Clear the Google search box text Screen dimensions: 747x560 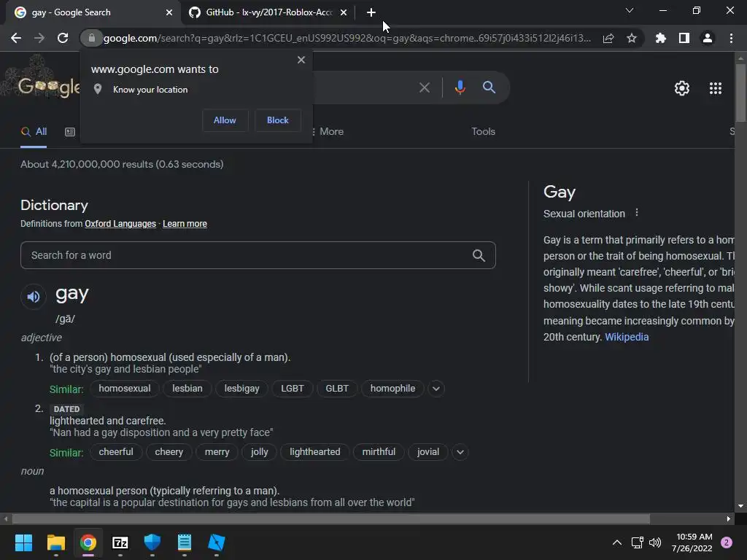coord(424,87)
